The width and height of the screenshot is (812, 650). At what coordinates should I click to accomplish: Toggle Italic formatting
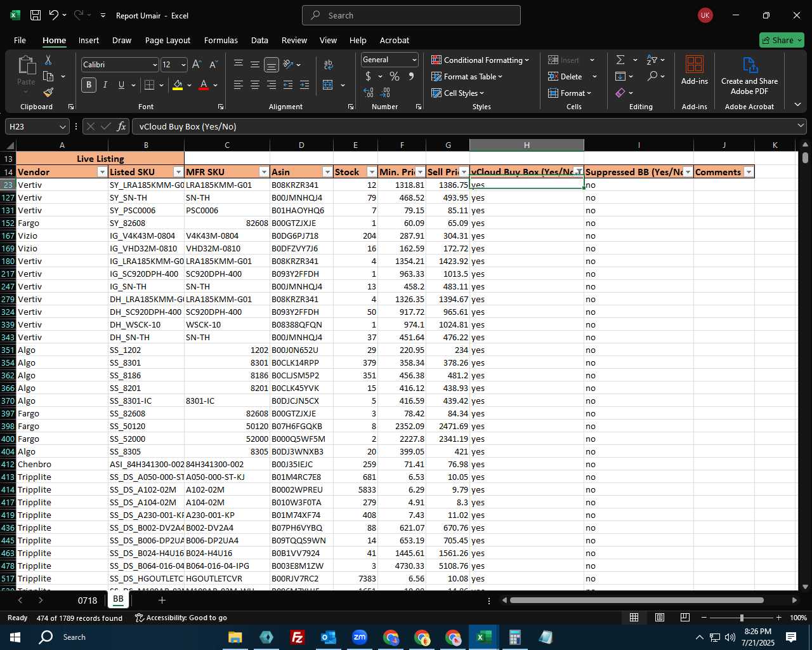point(105,84)
